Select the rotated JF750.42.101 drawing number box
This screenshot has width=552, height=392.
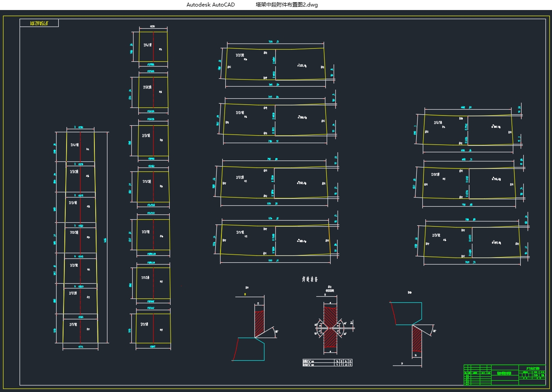pos(39,23)
